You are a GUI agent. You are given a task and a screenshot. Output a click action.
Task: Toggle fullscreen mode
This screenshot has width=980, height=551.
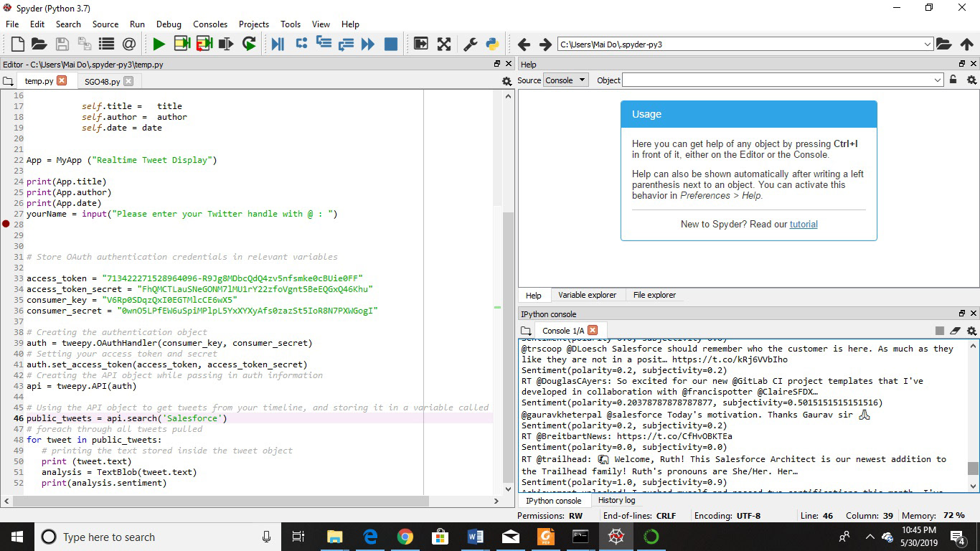tap(444, 44)
